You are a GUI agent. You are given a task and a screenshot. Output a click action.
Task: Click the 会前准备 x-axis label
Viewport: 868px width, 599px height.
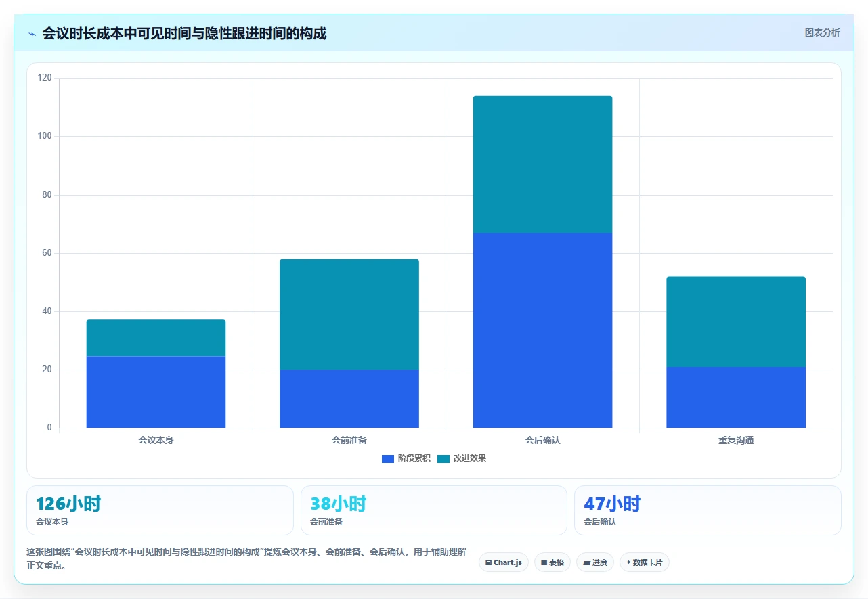coord(349,440)
